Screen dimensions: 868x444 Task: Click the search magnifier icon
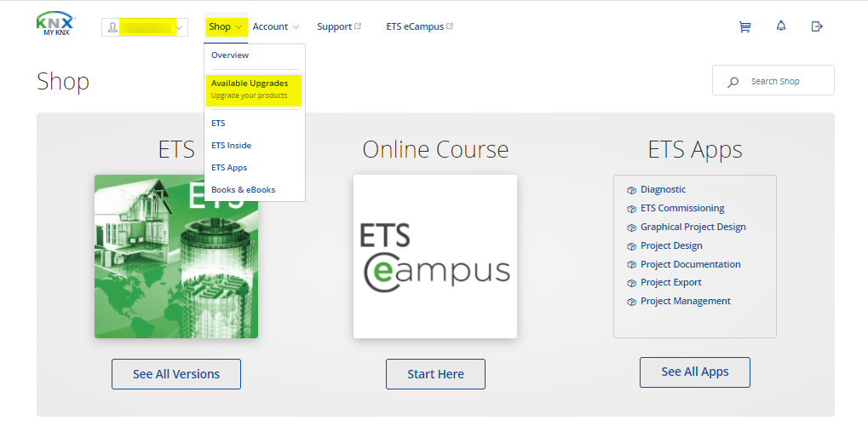click(x=733, y=82)
